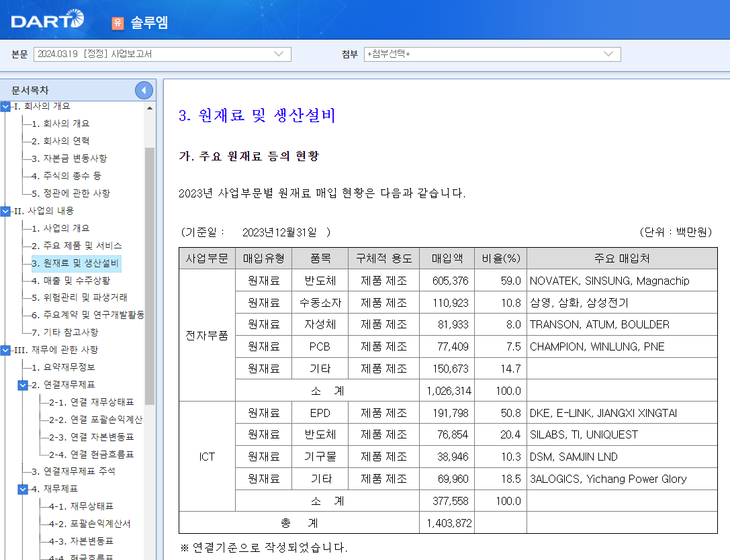Collapse the 'I. 회사의 개요' tree section
Screen dimensions: 730x560
click(6, 105)
